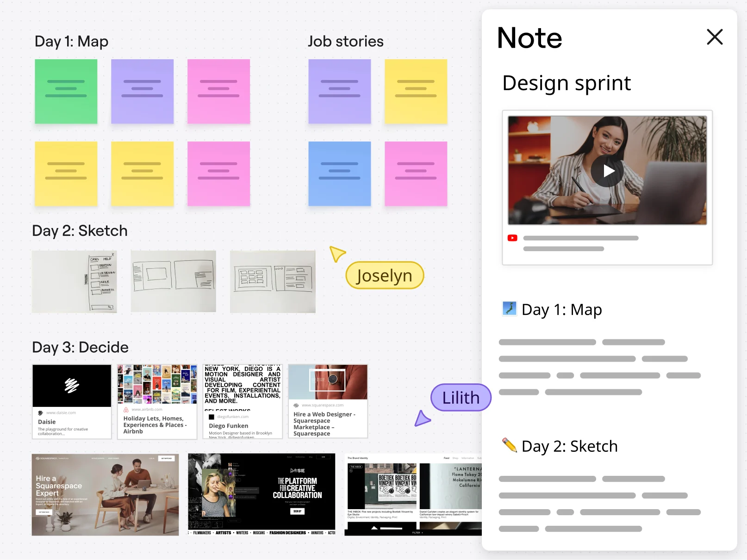Click the pencil emoji beside Day 2: Sketch
747x560 pixels.
[x=509, y=445]
